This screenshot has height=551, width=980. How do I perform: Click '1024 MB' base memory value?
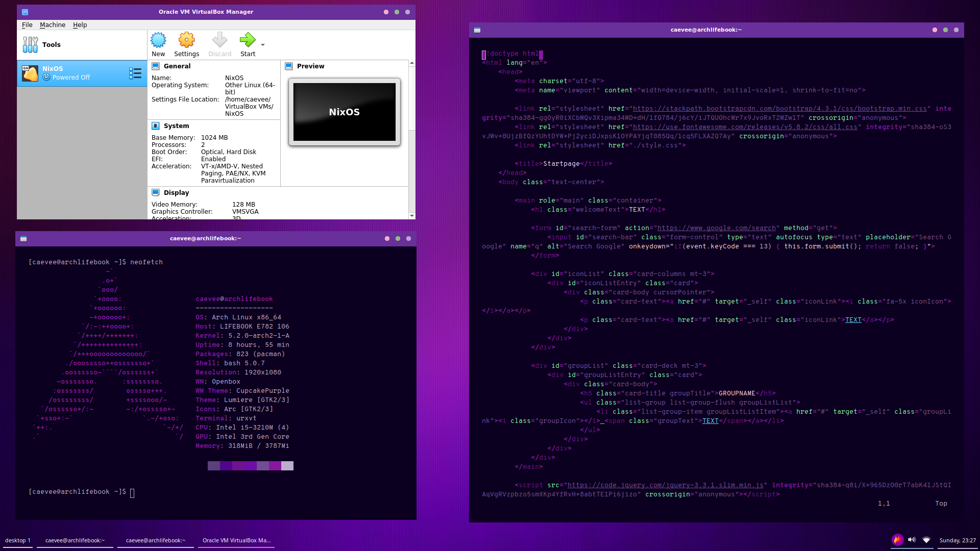(x=214, y=138)
